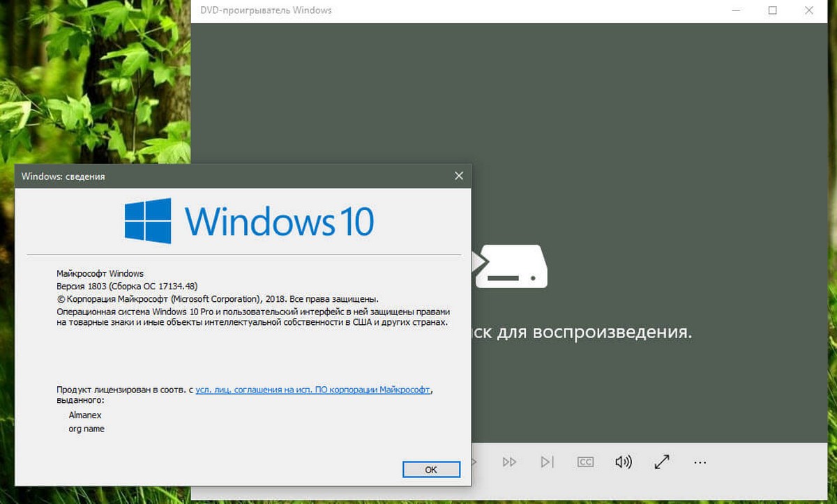Click the 'Майкрософт Windows' text line
This screenshot has width=837, height=504.
pos(100,273)
